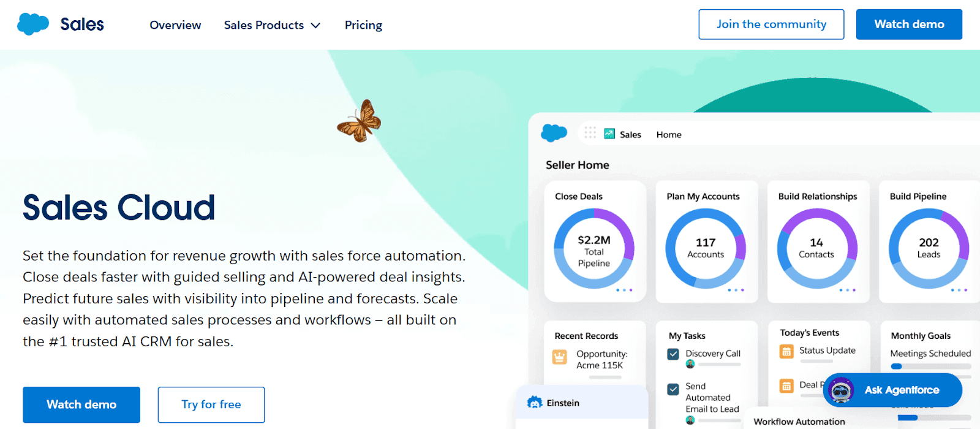Open Close Deals card three-dot menu
The image size is (980, 429).
(x=624, y=290)
